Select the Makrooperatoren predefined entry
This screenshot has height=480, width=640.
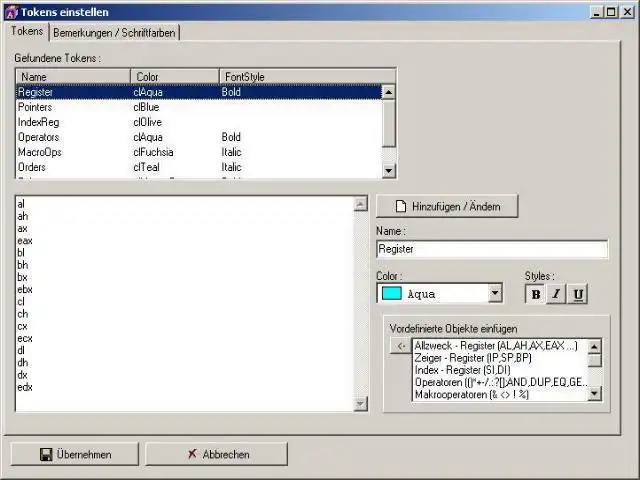click(x=500, y=395)
